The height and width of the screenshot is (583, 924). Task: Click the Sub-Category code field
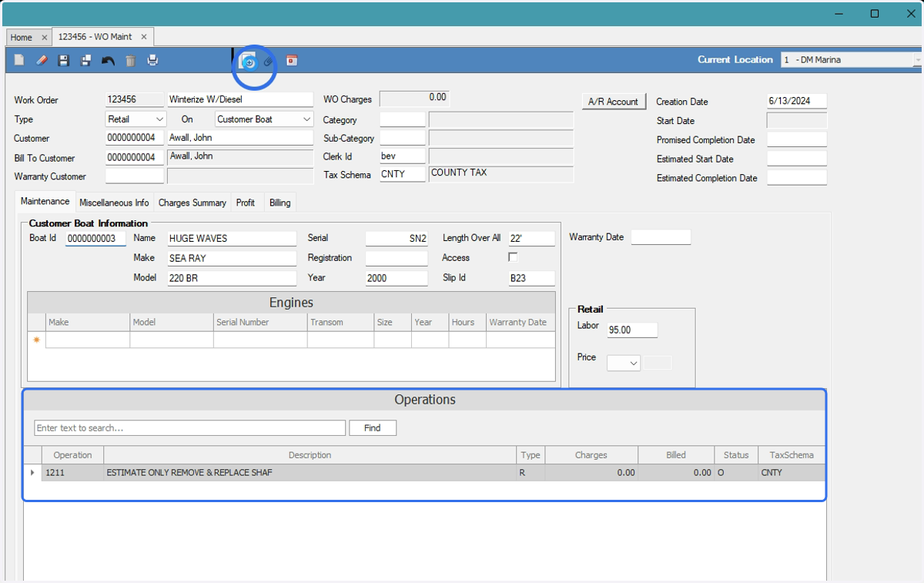pyautogui.click(x=403, y=138)
